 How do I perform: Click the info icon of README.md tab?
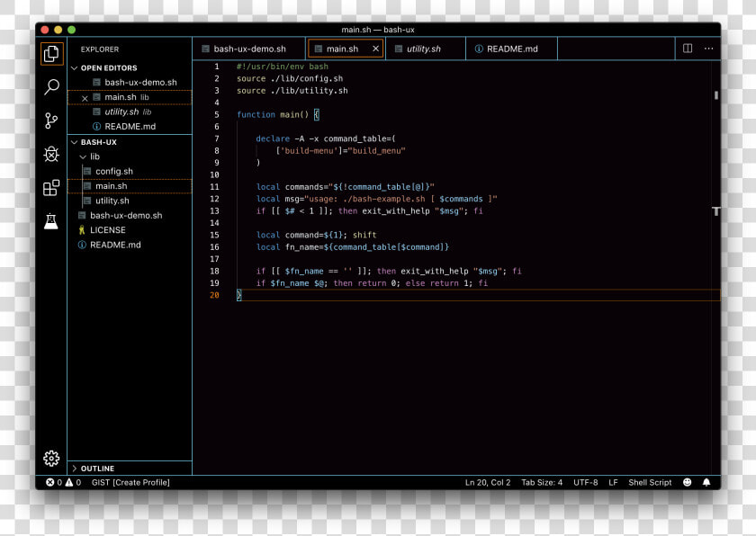[x=479, y=49]
